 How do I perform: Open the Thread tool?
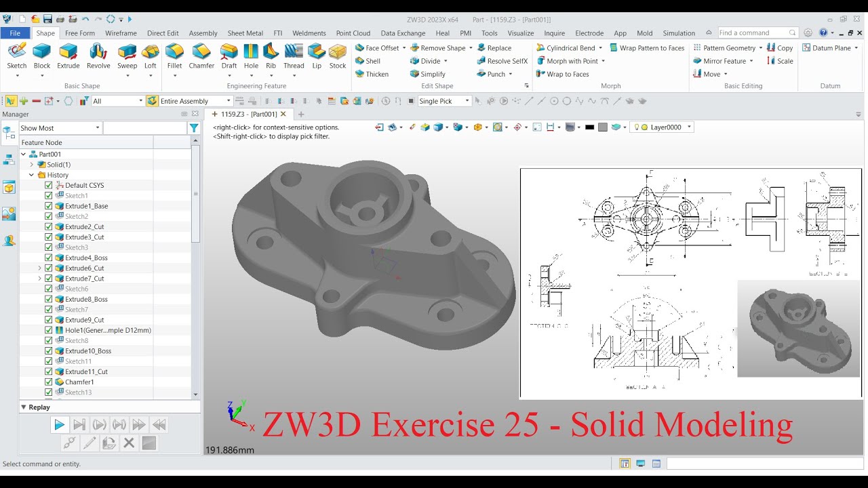coord(294,56)
